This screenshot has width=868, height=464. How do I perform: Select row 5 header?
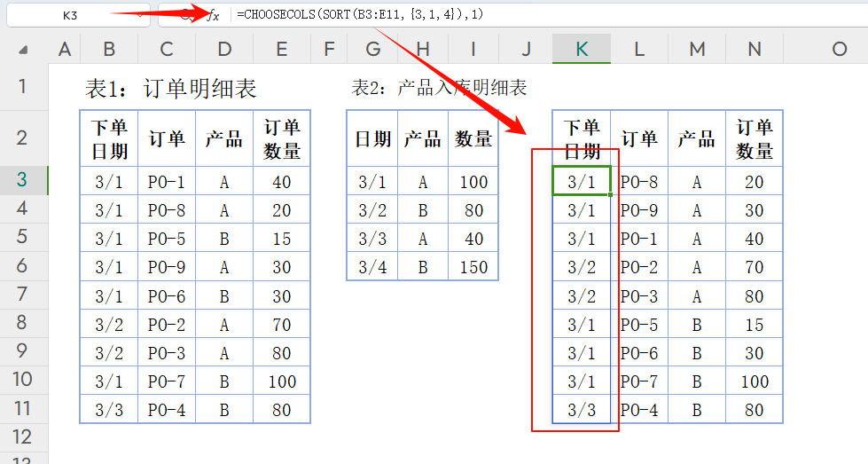click(23, 237)
